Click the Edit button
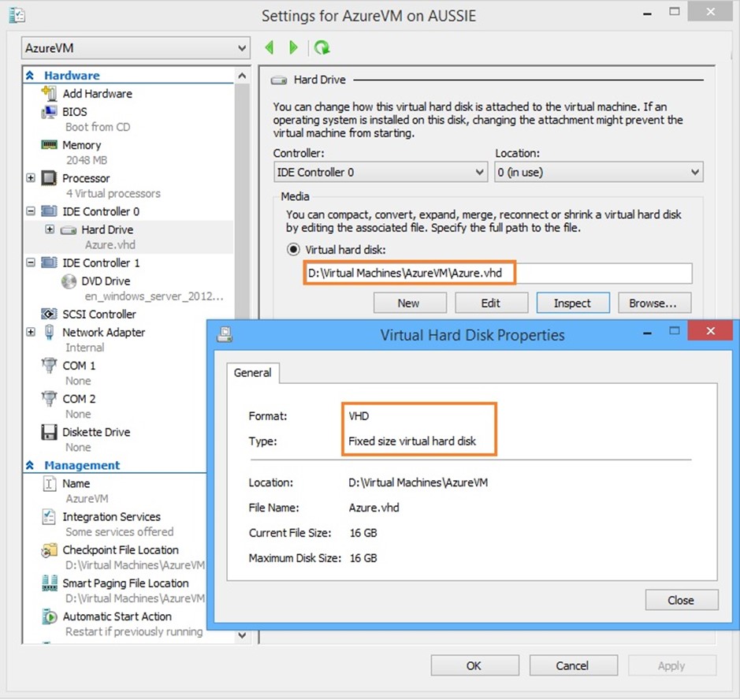This screenshot has height=700, width=740. tap(491, 303)
